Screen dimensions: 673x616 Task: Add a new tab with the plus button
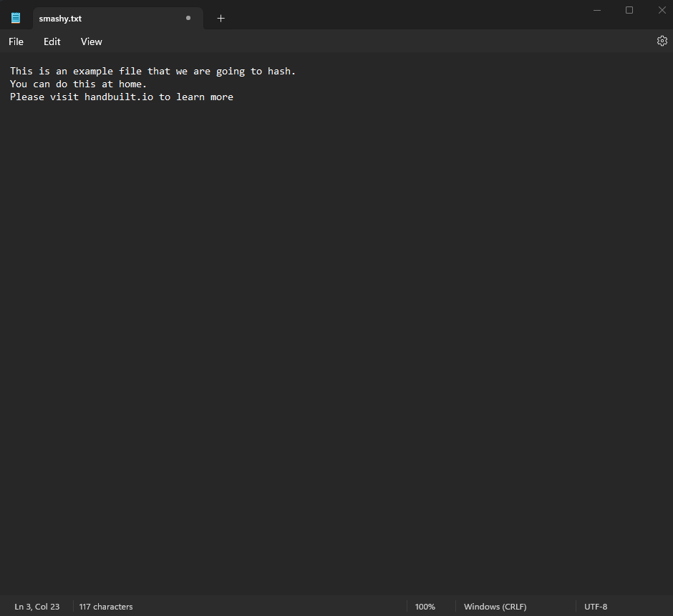tap(221, 19)
